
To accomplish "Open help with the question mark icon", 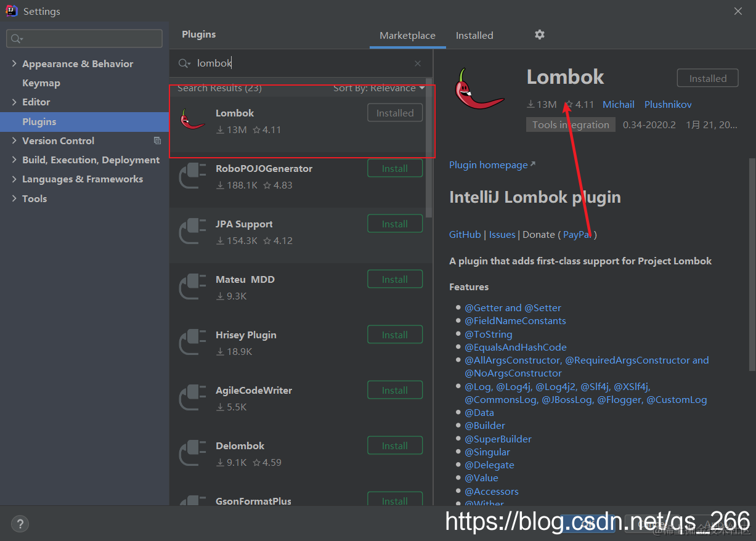I will (20, 524).
